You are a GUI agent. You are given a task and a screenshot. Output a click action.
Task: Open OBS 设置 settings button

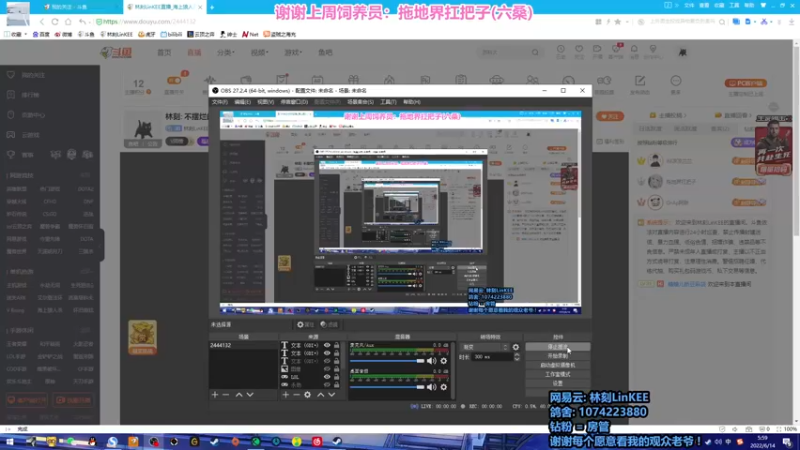558,384
